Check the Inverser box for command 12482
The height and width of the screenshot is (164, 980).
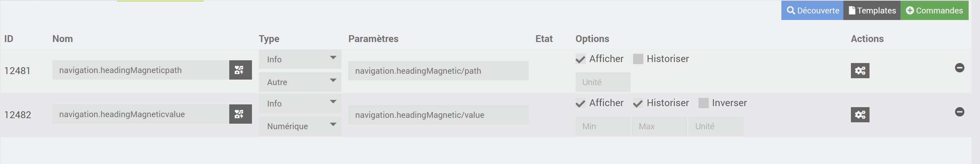click(704, 103)
